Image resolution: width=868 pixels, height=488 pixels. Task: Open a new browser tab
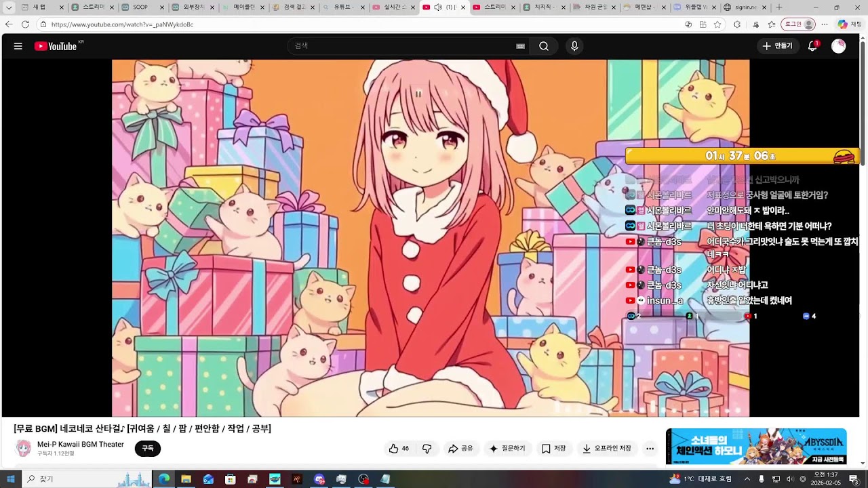pyautogui.click(x=779, y=7)
